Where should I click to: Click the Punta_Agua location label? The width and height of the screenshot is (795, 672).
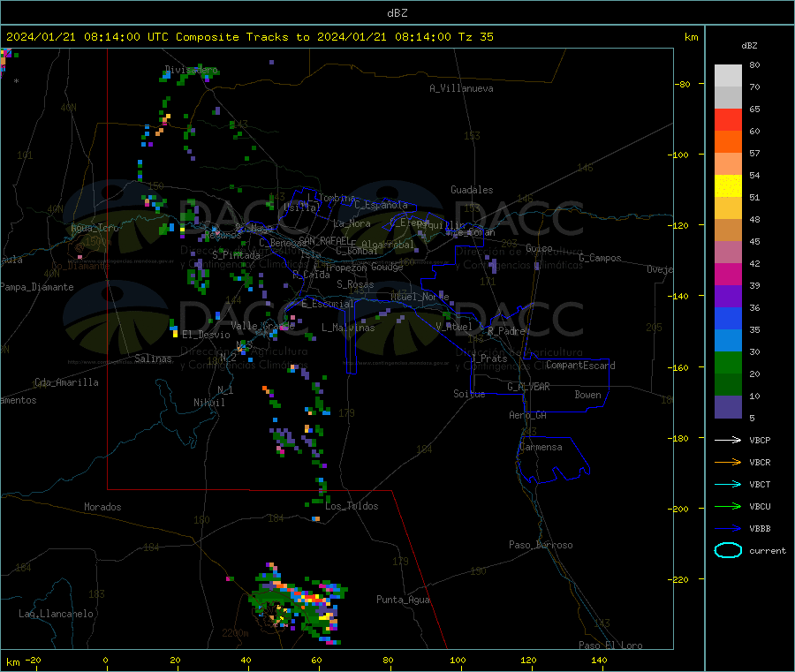tap(403, 600)
